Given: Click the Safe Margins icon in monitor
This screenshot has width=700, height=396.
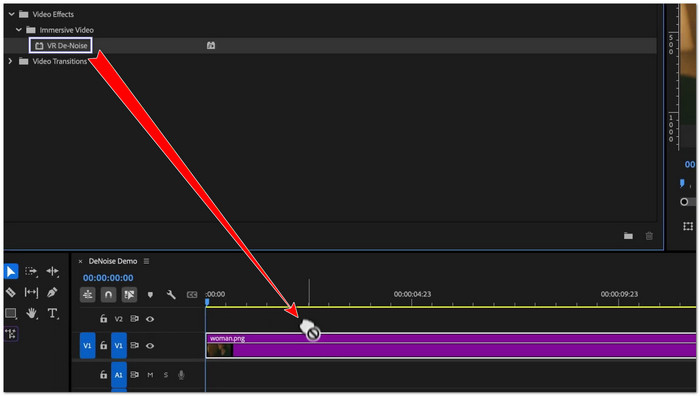Looking at the screenshot, I should (x=688, y=226).
